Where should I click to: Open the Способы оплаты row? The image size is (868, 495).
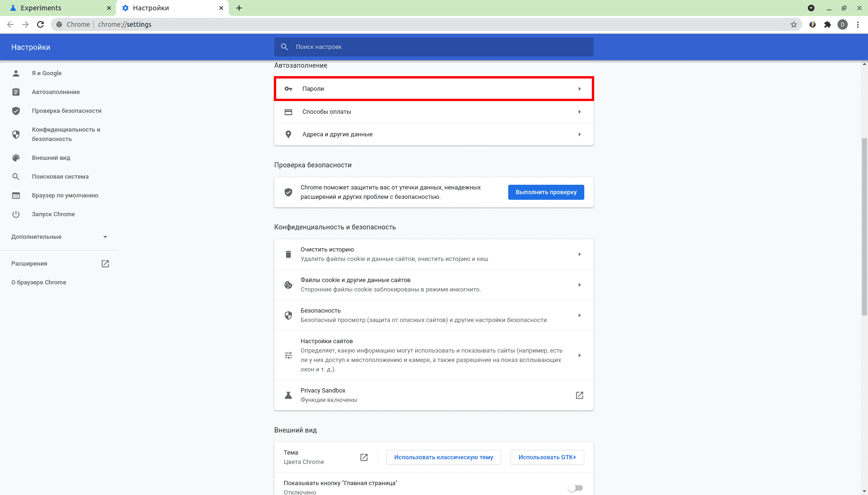point(434,112)
